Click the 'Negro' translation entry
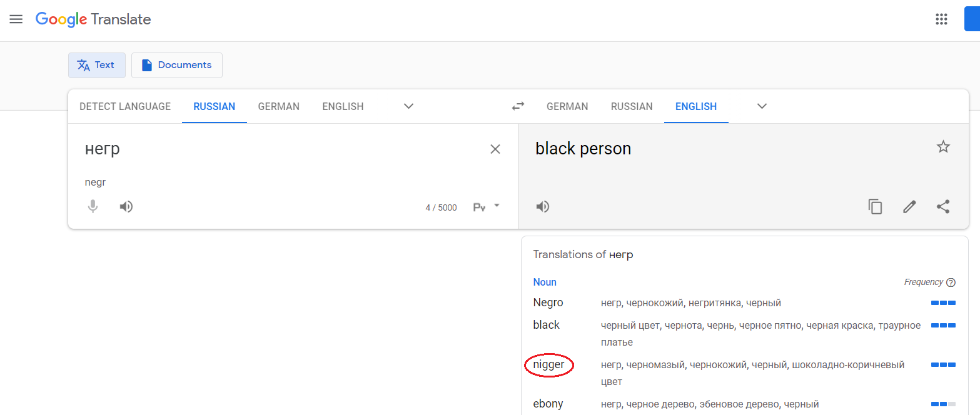Screen dimensions: 980x415 [x=548, y=302]
